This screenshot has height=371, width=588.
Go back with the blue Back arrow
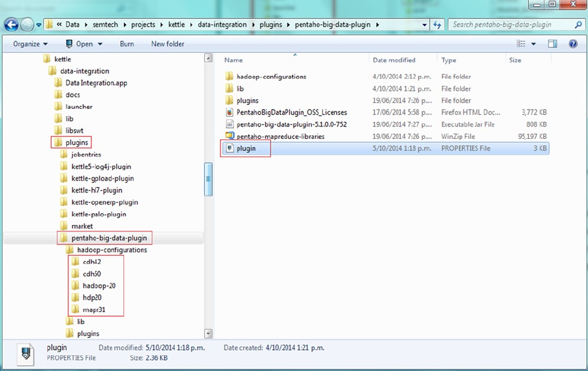pos(11,25)
